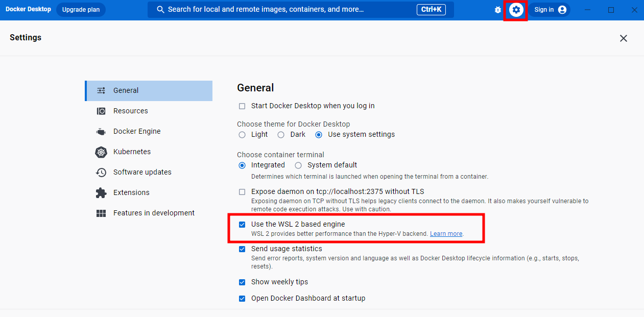
Task: Click the Software updates clock icon
Action: 101,172
